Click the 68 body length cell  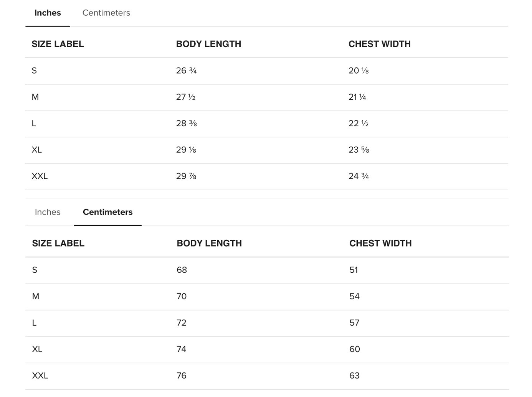point(182,270)
